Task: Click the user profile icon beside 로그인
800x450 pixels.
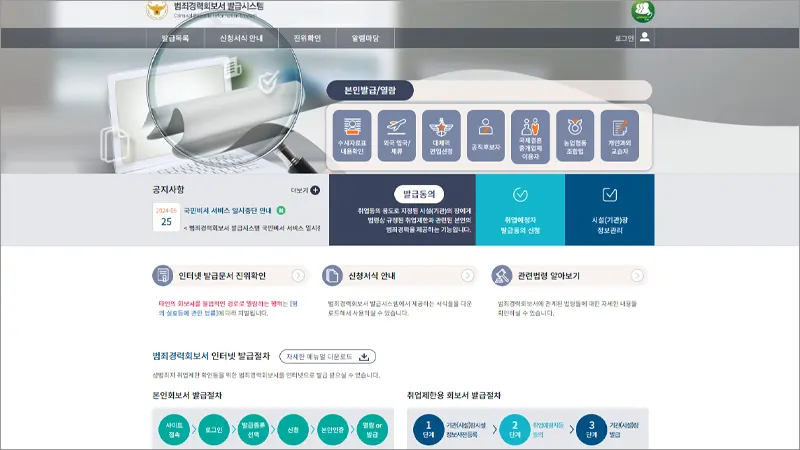Action: pyautogui.click(x=645, y=37)
